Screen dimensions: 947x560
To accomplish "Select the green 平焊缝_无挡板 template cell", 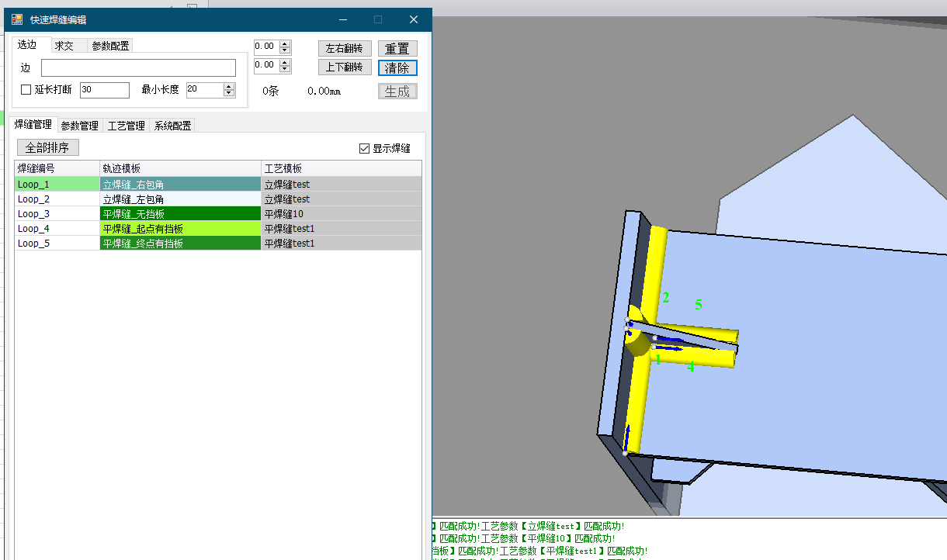I will [181, 214].
